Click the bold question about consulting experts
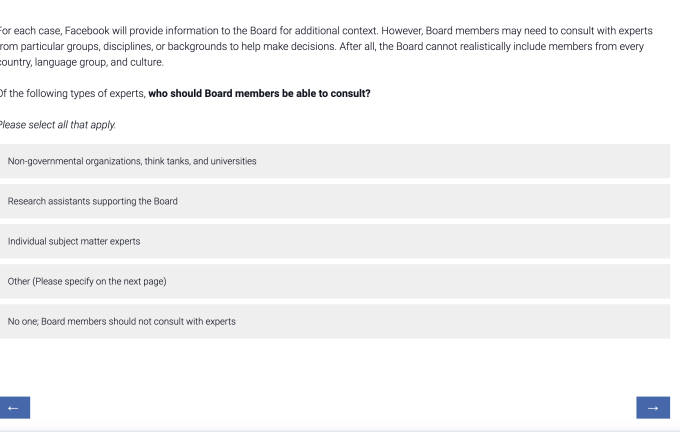 tap(259, 94)
